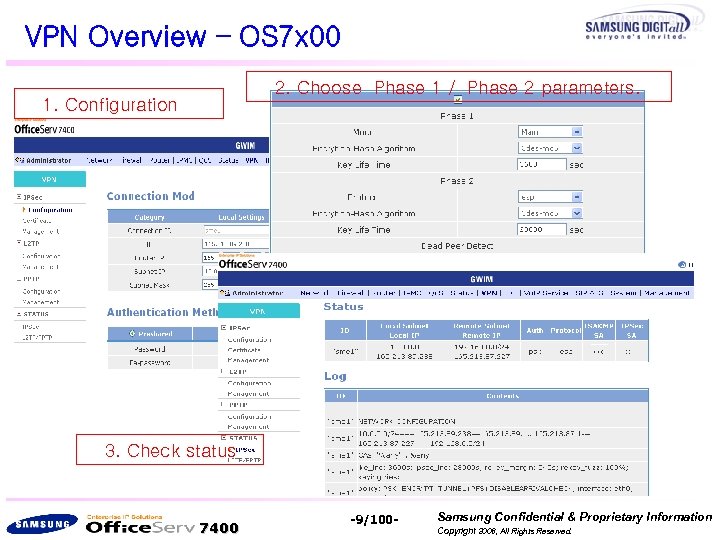720x540 pixels.
Task: Select Configuration under L2TP in configuration sidebar
Action: tap(41, 256)
